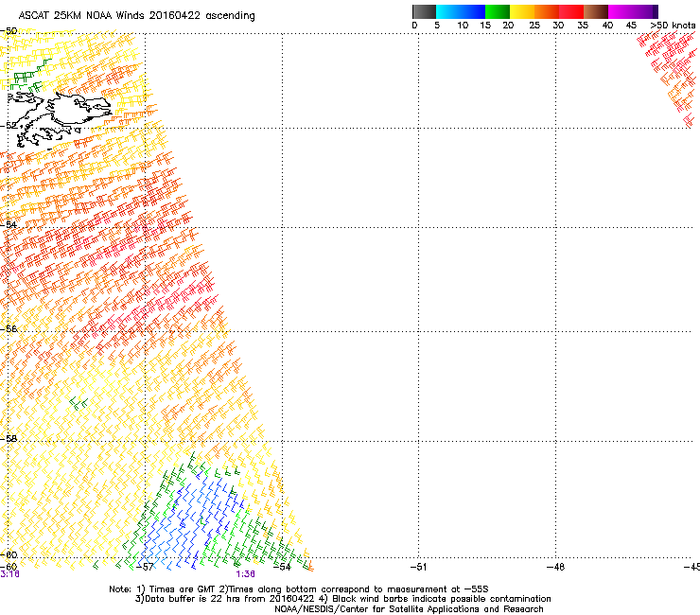Click the red 30-35 knots legend color segment
This screenshot has height=615, width=700.
tap(571, 11)
